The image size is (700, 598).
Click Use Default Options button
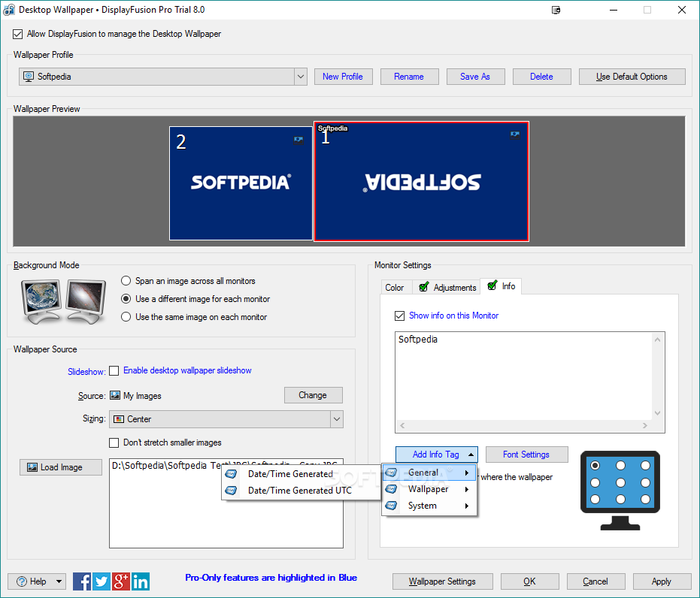coord(632,77)
